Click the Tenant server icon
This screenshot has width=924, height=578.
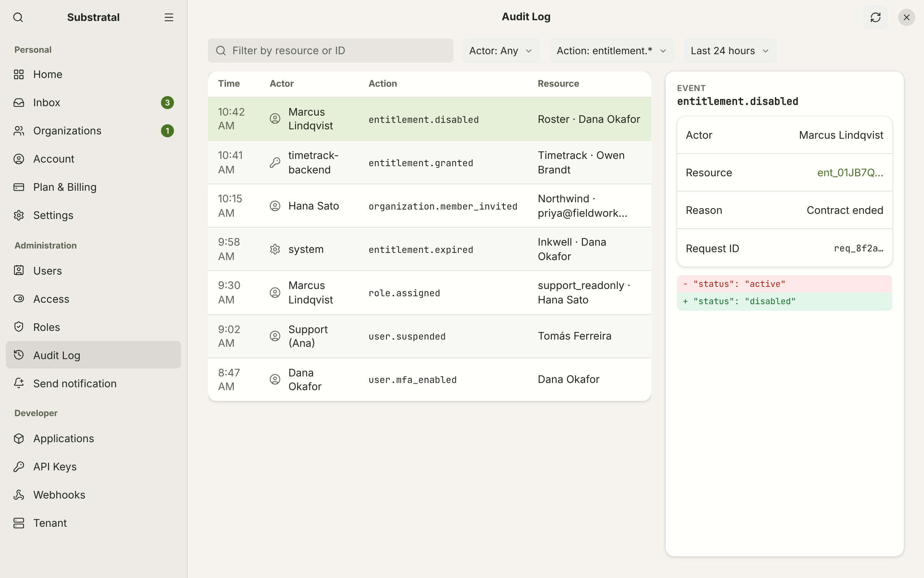tap(19, 523)
